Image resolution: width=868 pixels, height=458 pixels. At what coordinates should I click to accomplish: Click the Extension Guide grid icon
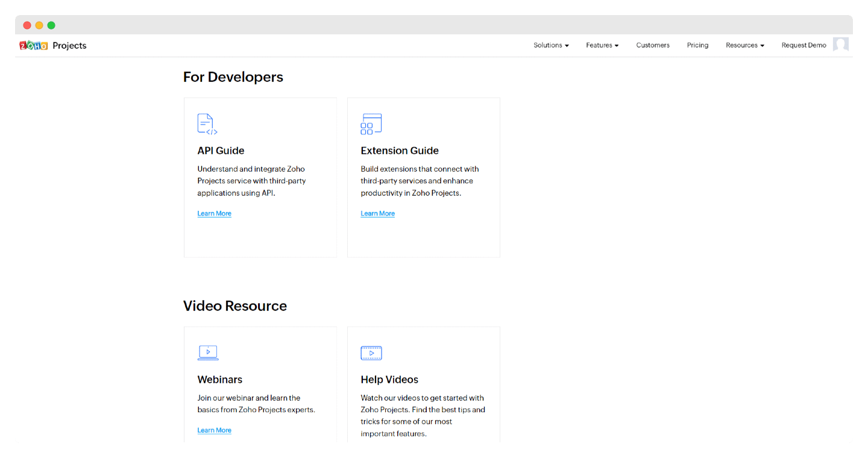371,124
